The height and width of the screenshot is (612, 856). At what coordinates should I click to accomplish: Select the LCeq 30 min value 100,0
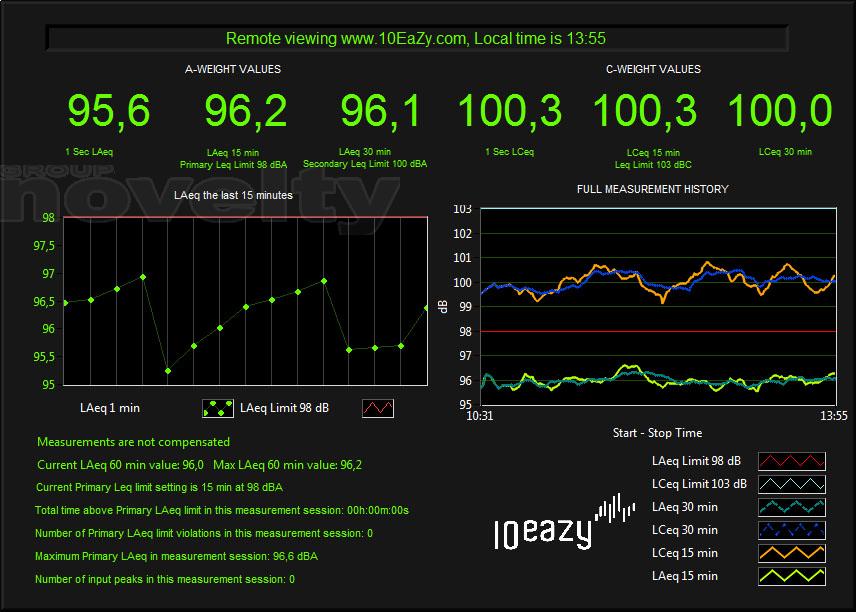(781, 111)
